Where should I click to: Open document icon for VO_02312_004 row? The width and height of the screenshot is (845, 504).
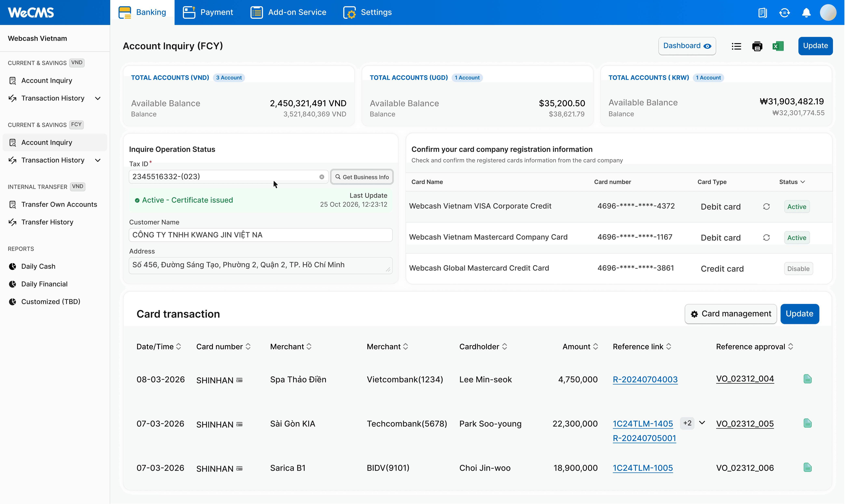click(x=807, y=379)
